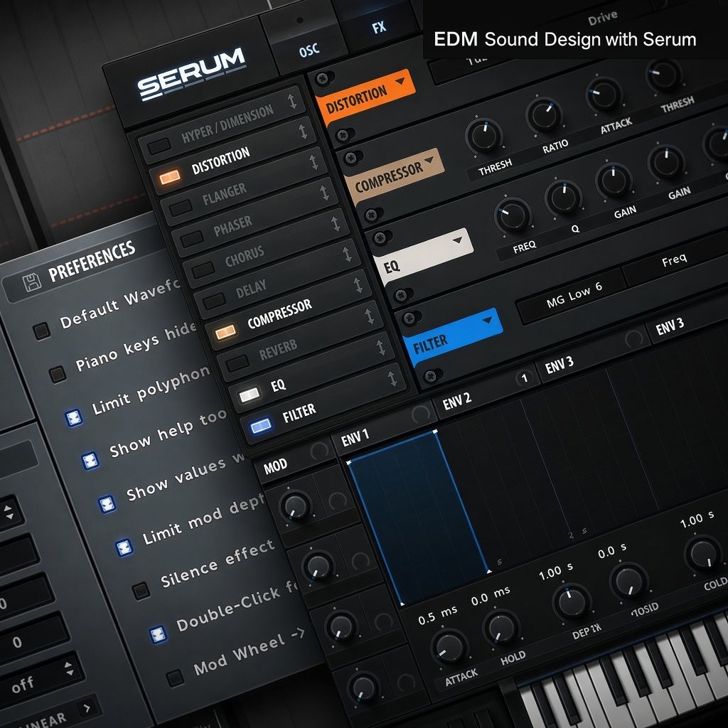Click the top node of ENV 1 curve
The image size is (728, 728).
click(x=435, y=432)
